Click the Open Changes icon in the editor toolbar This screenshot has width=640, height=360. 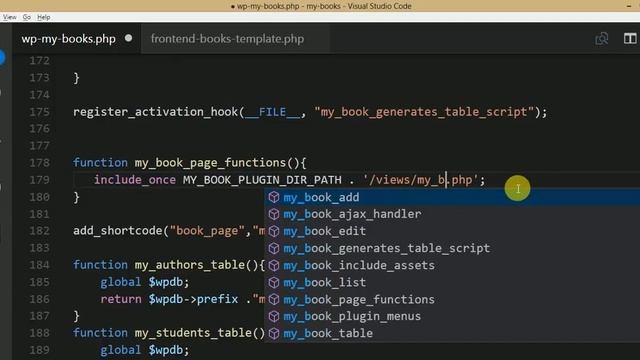click(602, 39)
